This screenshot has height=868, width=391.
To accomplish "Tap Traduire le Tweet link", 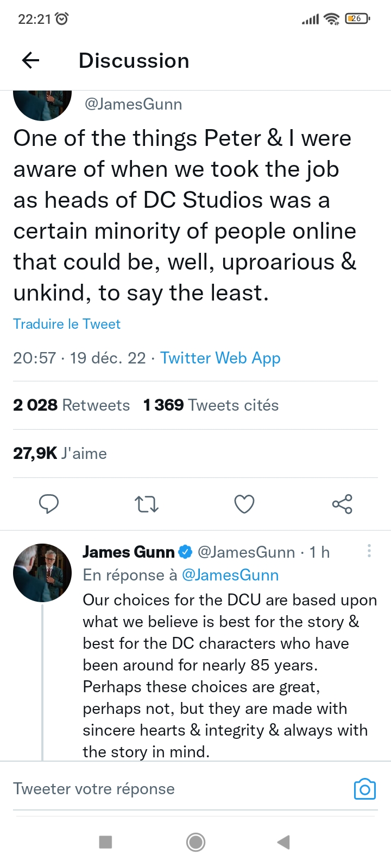I will click(x=67, y=324).
